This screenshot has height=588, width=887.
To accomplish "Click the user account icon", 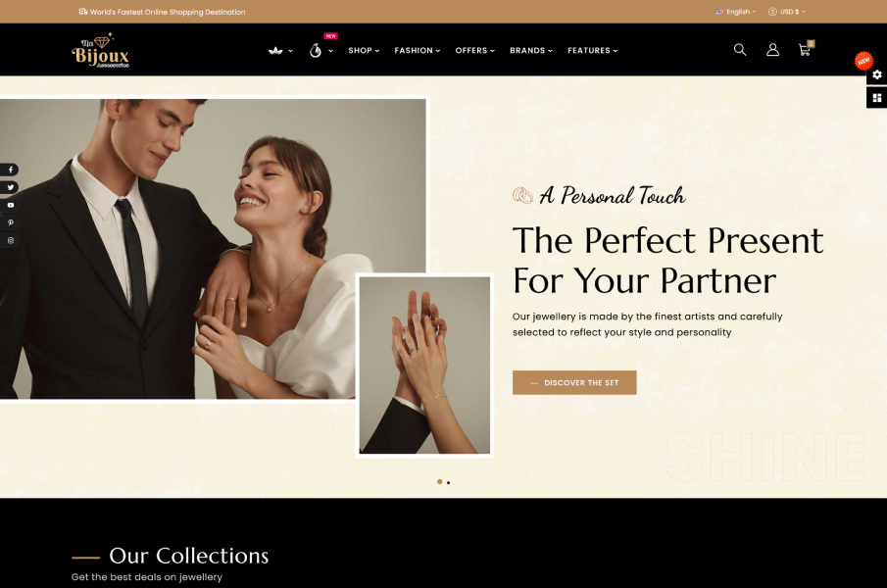I will point(772,50).
